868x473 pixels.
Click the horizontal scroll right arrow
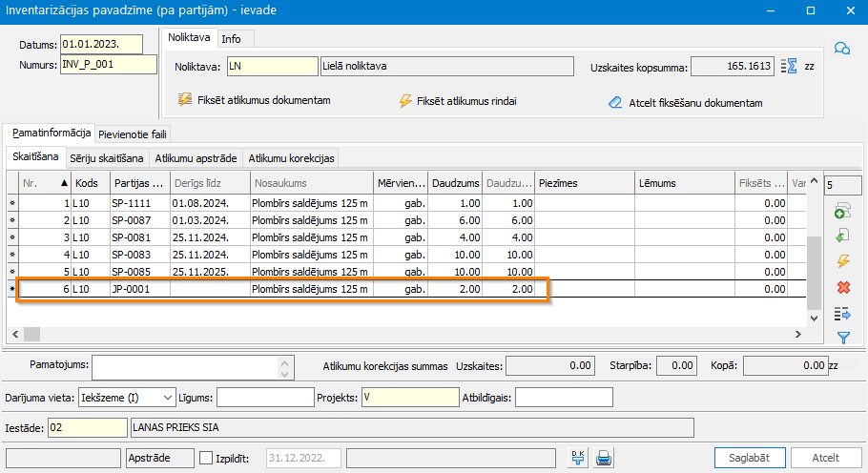click(797, 334)
